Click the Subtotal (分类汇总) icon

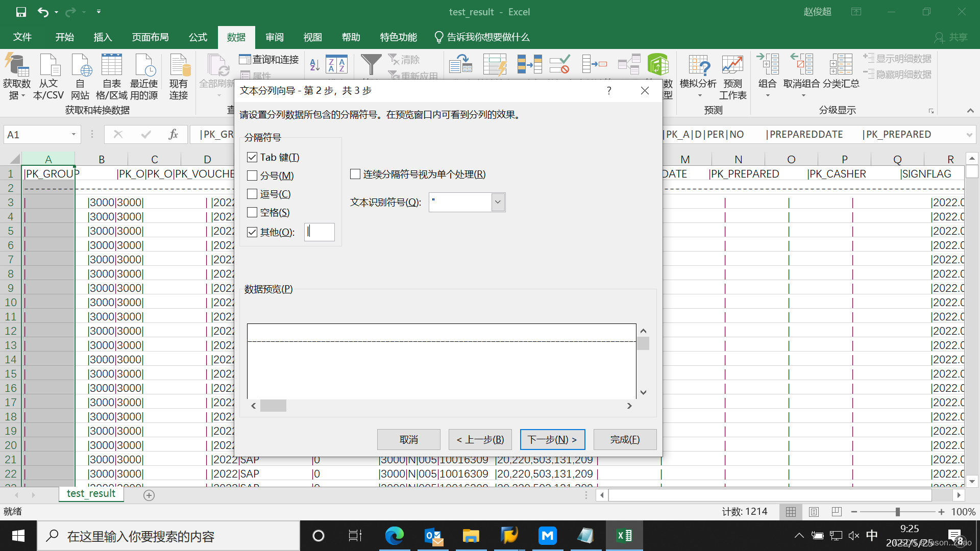[x=841, y=65]
